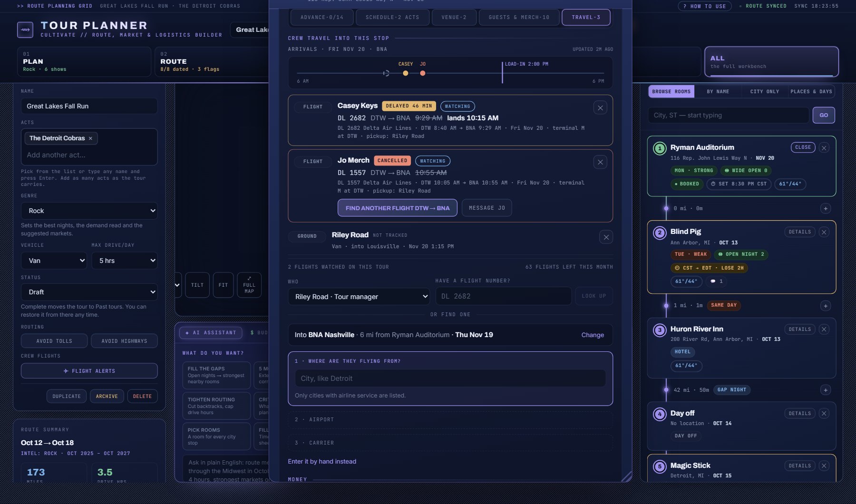856x504 pixels.
Task: Remove The Detroit Cobras act chip
Action: (x=90, y=138)
